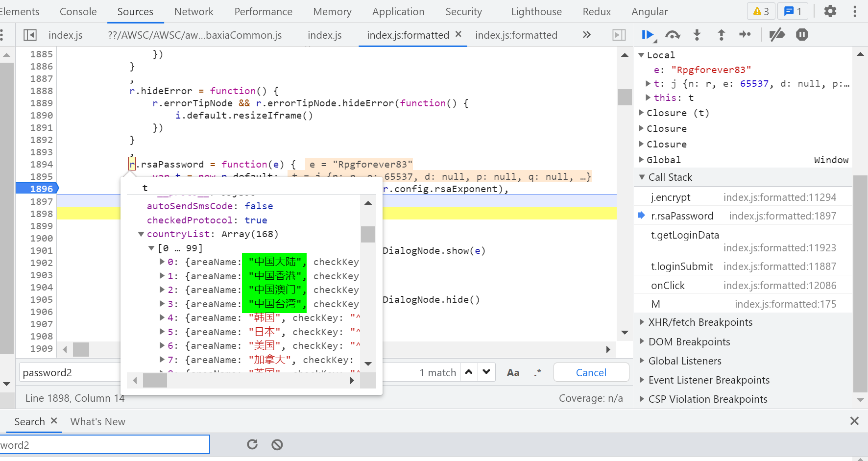This screenshot has width=868, height=461.
Task: Open the DevTools kebab menu
Action: click(x=855, y=11)
